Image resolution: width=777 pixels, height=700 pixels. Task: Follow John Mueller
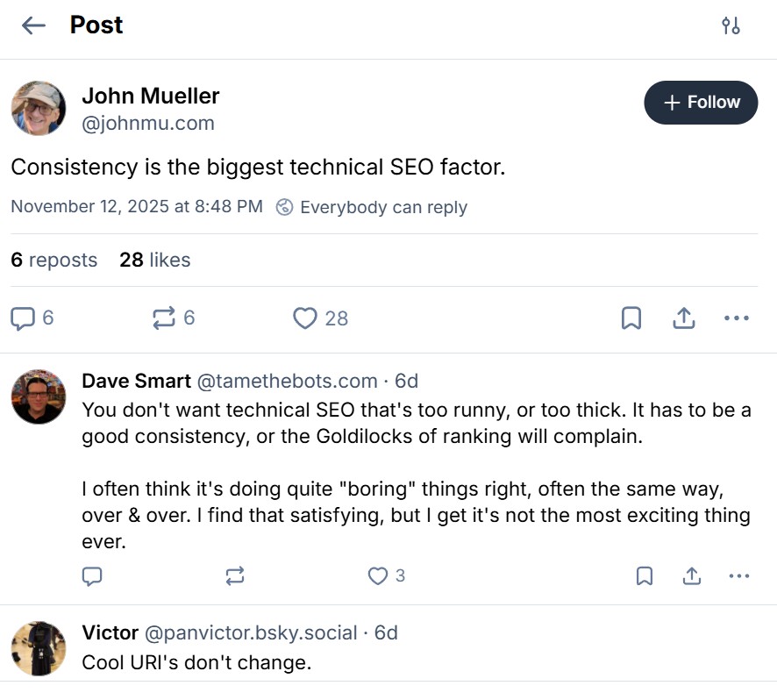[x=701, y=103]
